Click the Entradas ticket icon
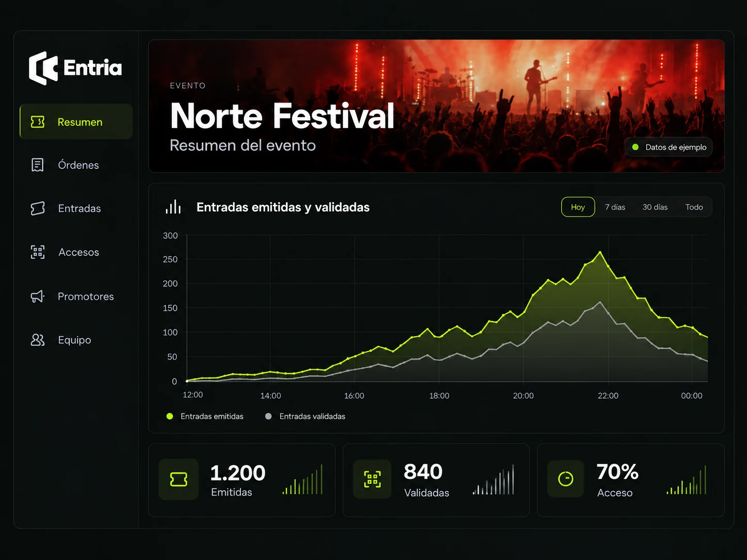747x560 pixels. pyautogui.click(x=38, y=208)
